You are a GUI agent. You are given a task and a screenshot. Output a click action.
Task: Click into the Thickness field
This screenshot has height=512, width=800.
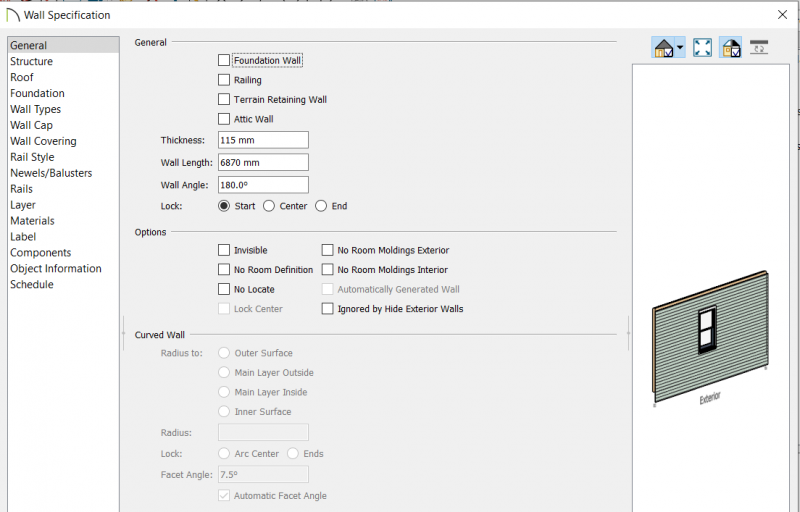coord(263,140)
